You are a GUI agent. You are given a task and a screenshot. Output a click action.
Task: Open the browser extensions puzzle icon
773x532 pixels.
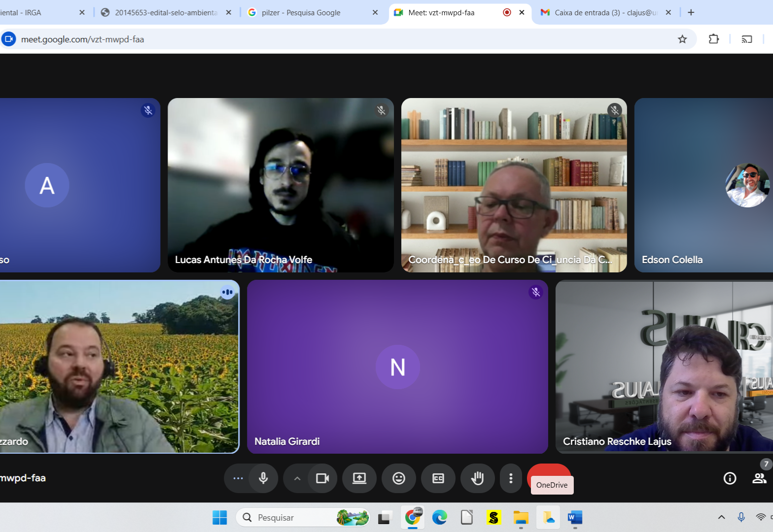[713, 39]
